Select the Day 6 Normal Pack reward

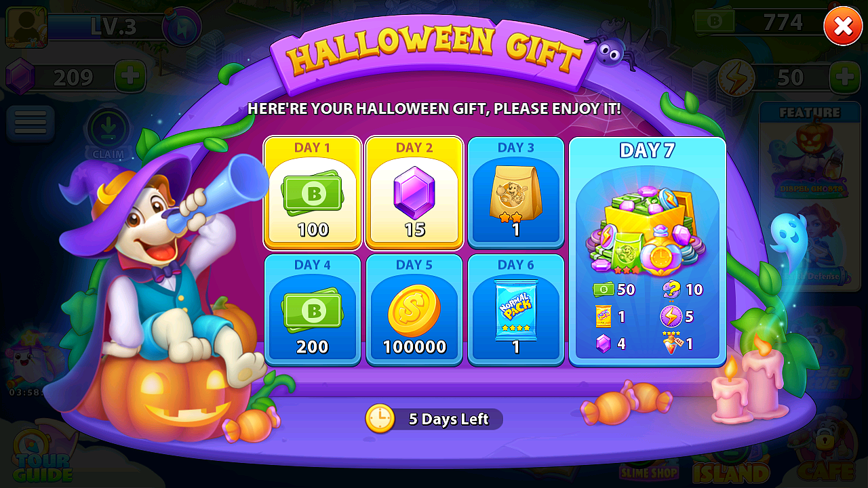pos(516,310)
